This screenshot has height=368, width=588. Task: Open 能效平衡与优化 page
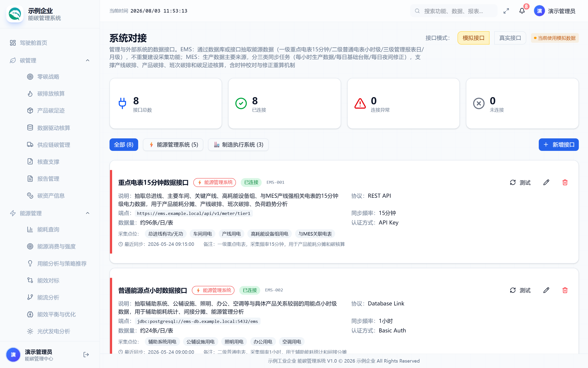[x=56, y=314]
